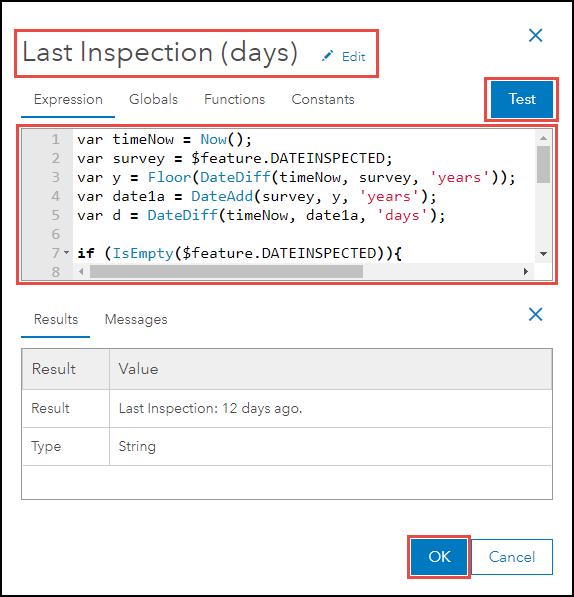Click the Test button
The height and width of the screenshot is (597, 574).
pos(521,99)
